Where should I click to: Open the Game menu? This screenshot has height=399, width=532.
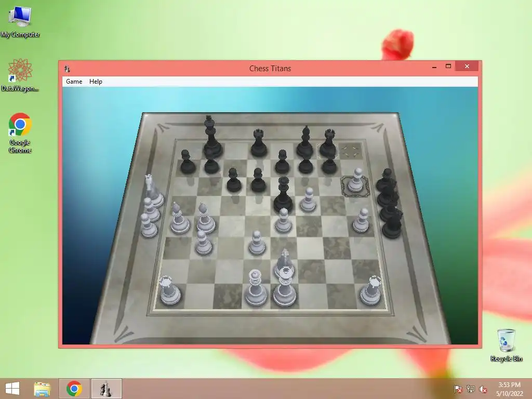(x=74, y=82)
